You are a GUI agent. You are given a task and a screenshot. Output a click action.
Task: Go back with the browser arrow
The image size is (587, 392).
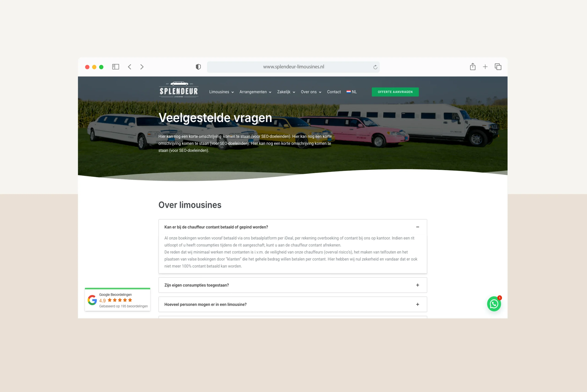(130, 67)
